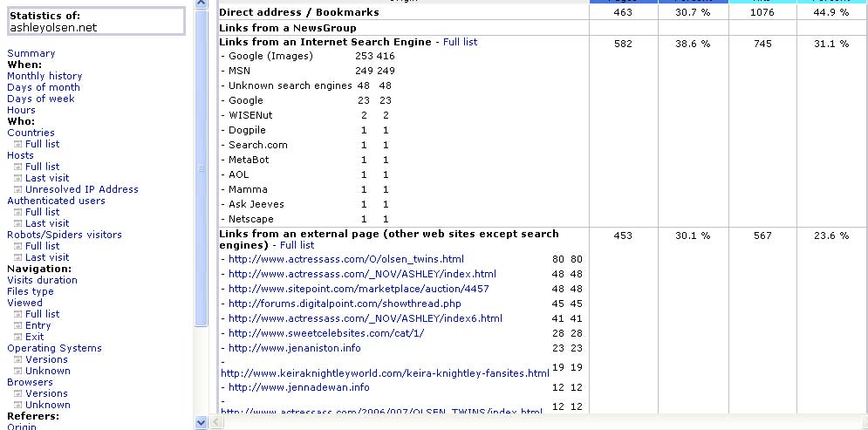Image resolution: width=868 pixels, height=430 pixels.
Task: Open the Summary section link
Action: (x=31, y=53)
